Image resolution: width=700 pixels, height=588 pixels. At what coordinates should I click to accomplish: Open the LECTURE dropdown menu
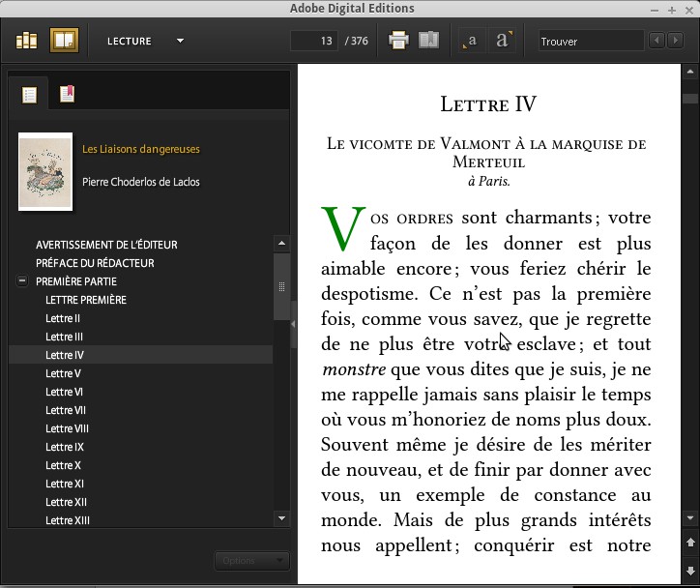coord(145,41)
